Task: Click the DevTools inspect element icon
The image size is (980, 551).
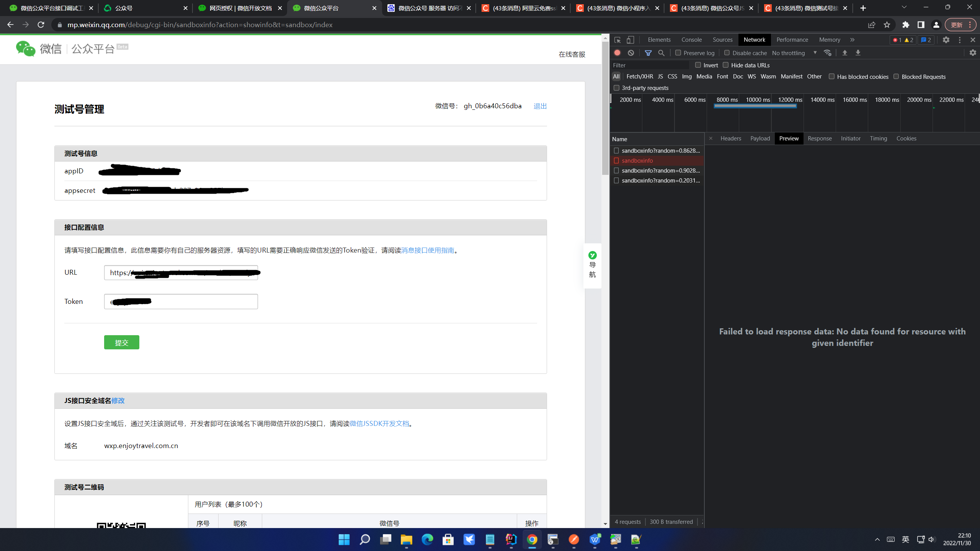Action: click(617, 40)
